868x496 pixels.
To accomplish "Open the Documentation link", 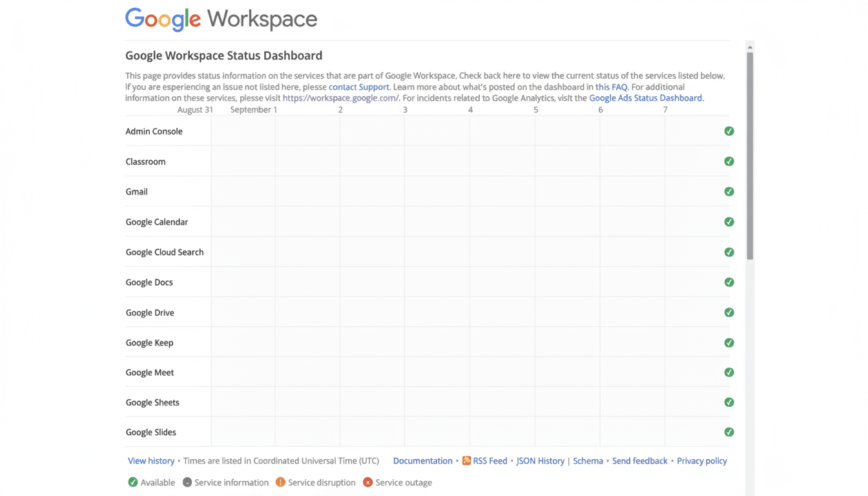I will (x=422, y=460).
